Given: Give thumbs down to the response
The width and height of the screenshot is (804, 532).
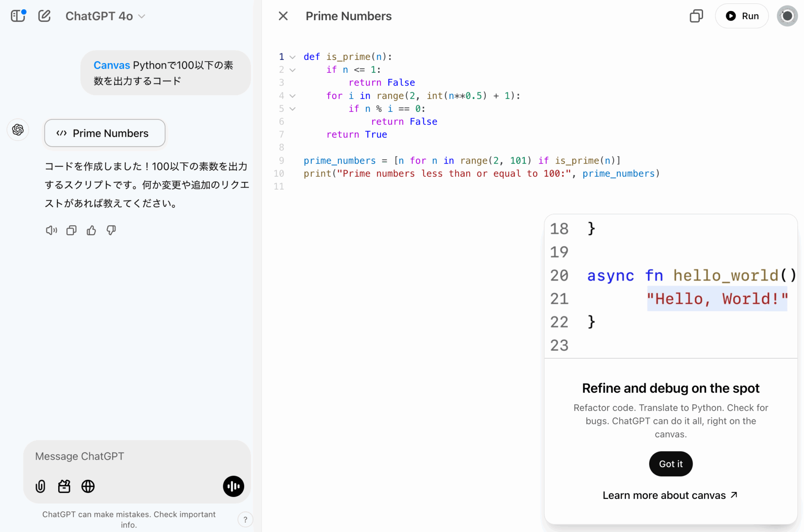Looking at the screenshot, I should (111, 230).
